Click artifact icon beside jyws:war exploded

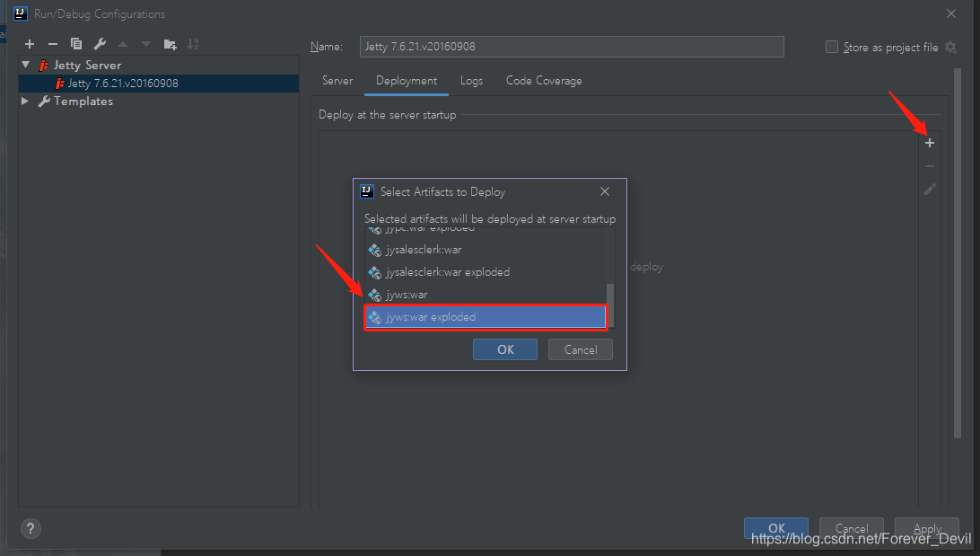374,317
